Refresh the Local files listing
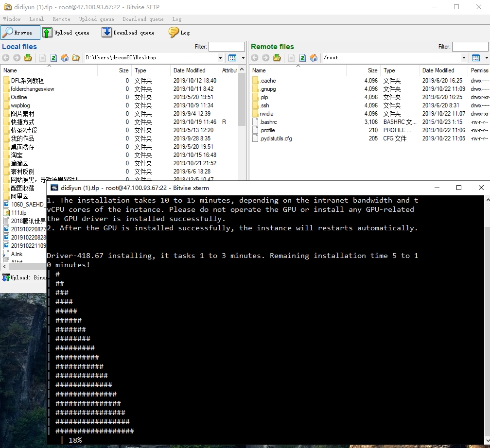This screenshot has width=490, height=448. [53, 58]
